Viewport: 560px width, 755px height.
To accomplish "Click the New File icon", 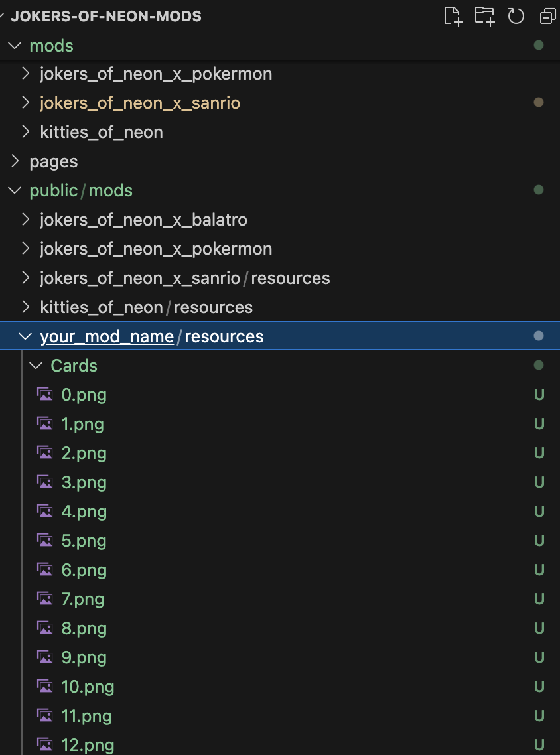I will point(453,16).
